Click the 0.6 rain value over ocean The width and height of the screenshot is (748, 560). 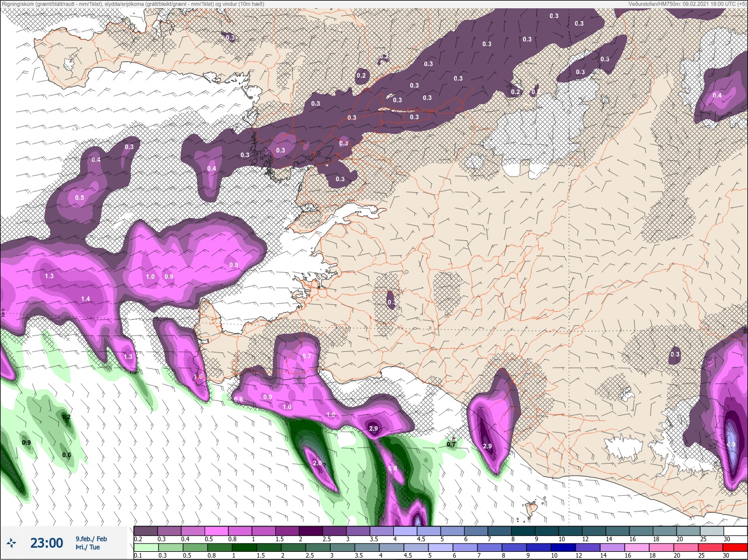(67, 455)
